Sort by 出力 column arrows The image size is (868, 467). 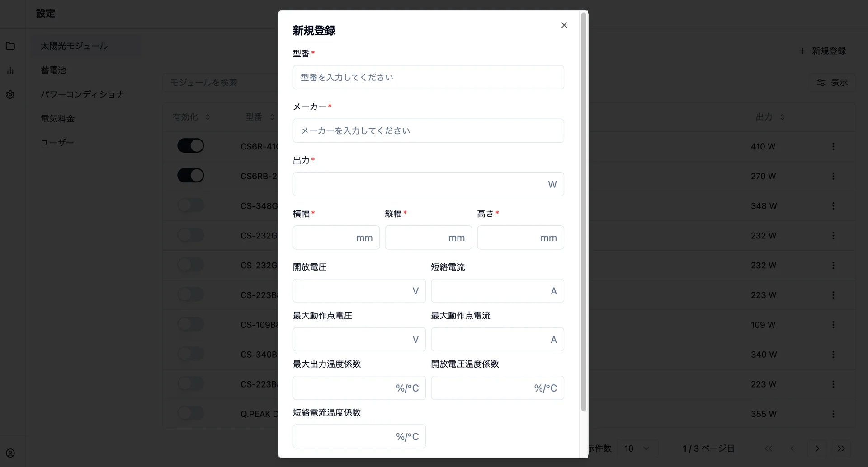pos(782,117)
